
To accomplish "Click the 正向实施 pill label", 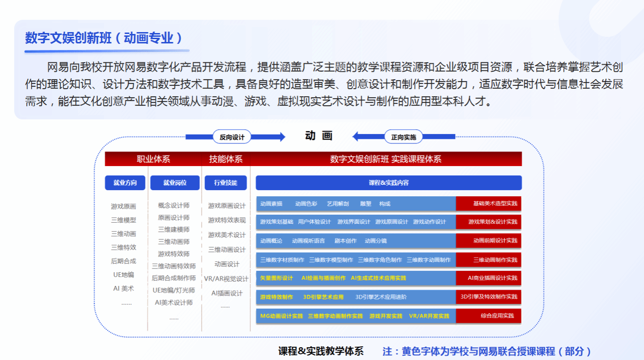I will click(x=403, y=137).
